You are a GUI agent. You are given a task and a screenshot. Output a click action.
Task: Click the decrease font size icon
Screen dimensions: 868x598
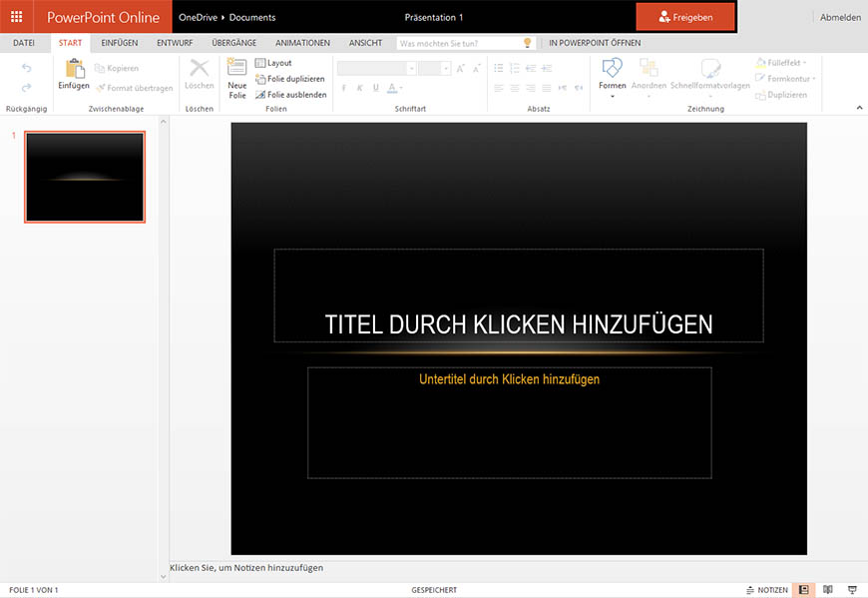(476, 68)
